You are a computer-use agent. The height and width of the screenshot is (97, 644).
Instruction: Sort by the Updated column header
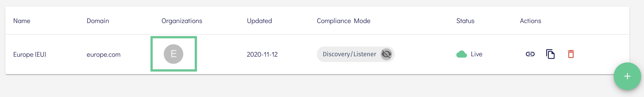click(259, 21)
